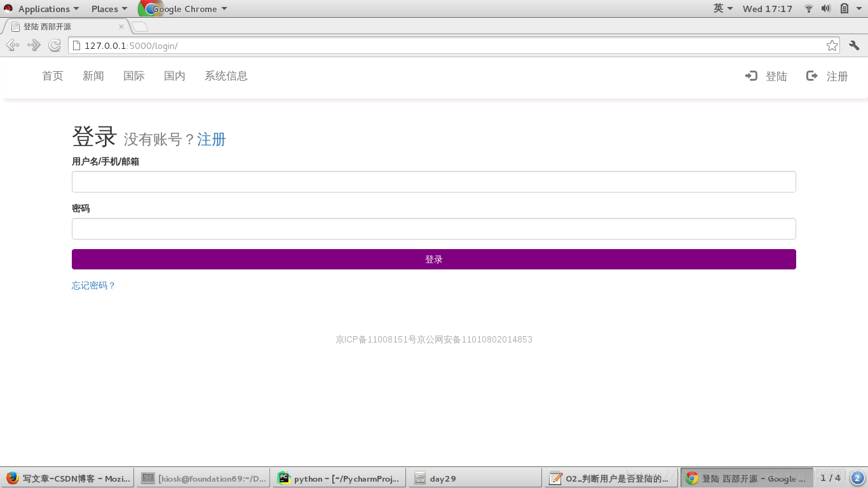Focus the 用户名/手机/邮箱 input field
The width and height of the screenshot is (868, 488).
(x=434, y=182)
